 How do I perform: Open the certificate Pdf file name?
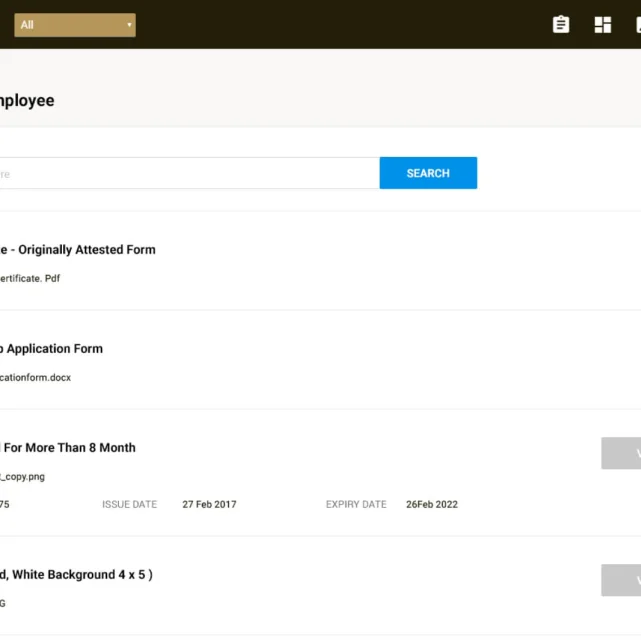tap(30, 279)
